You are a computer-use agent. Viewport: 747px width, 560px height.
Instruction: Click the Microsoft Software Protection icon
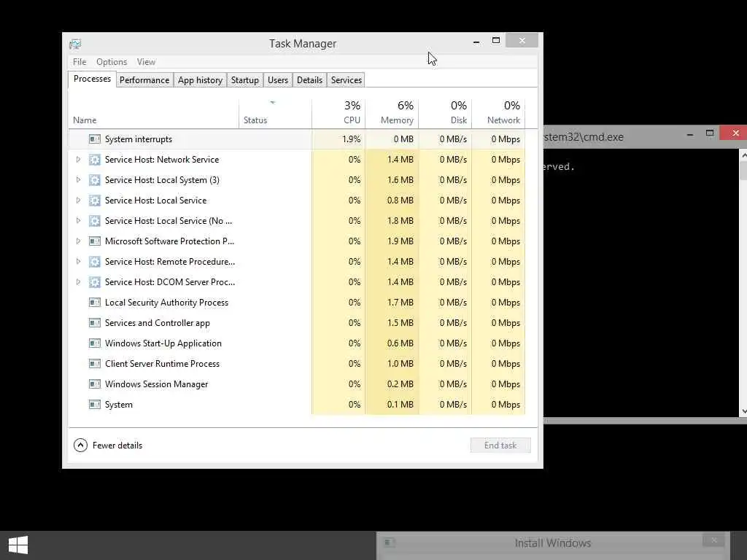pyautogui.click(x=95, y=241)
